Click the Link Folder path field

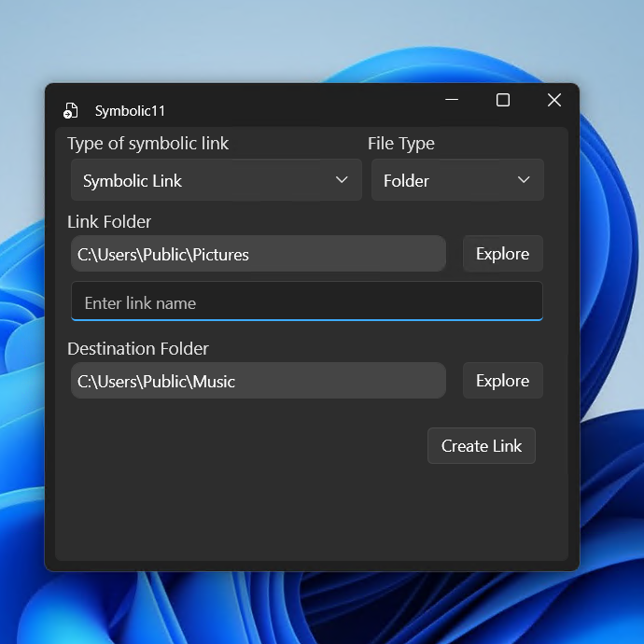tap(259, 254)
